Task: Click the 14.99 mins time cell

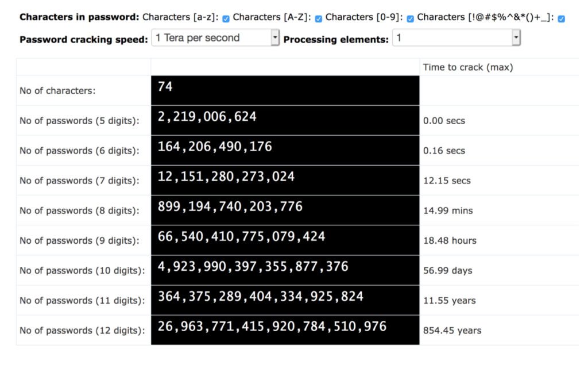Action: [448, 210]
